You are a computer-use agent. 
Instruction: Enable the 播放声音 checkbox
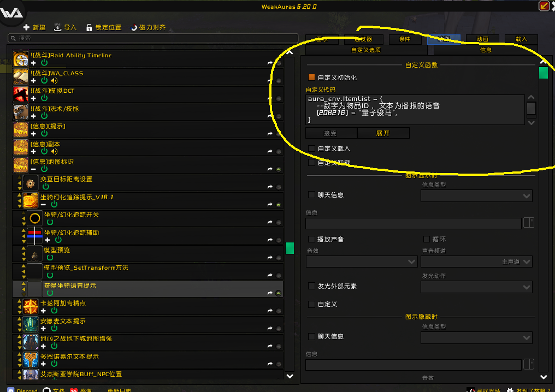coord(311,240)
